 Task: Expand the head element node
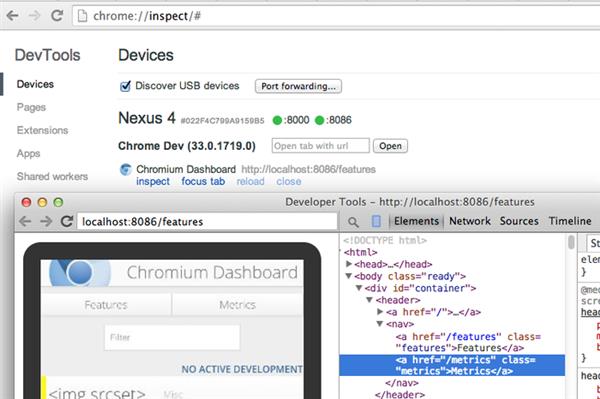pyautogui.click(x=349, y=264)
